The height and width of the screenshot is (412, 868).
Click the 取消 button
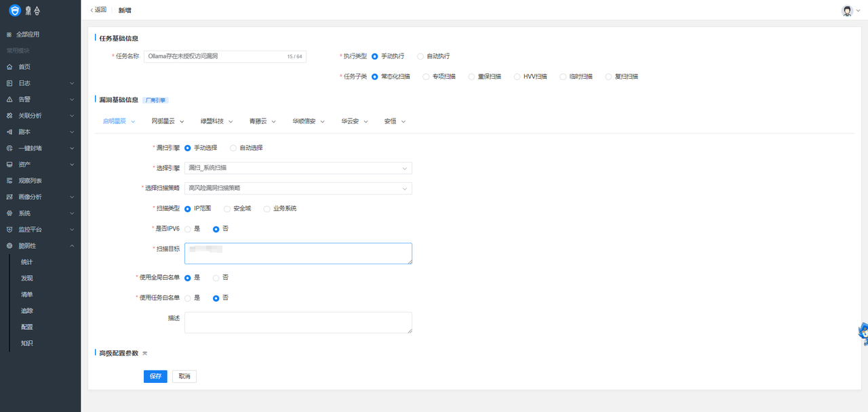pos(184,376)
